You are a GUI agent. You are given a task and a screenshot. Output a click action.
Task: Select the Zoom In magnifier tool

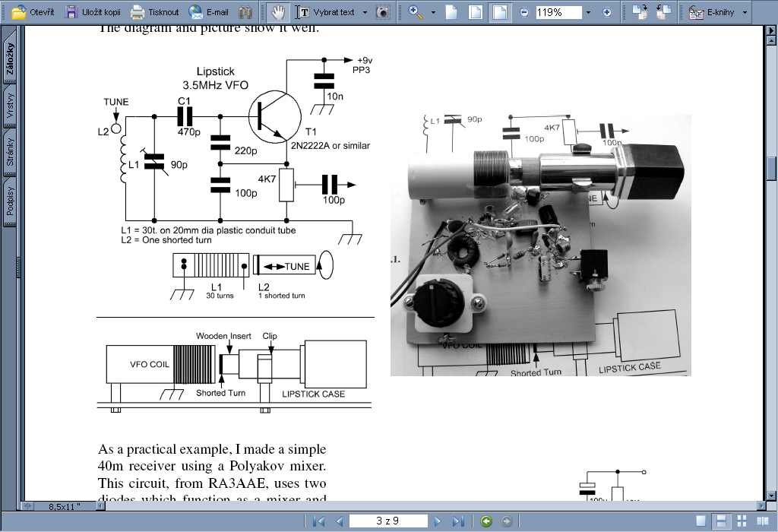[x=416, y=12]
